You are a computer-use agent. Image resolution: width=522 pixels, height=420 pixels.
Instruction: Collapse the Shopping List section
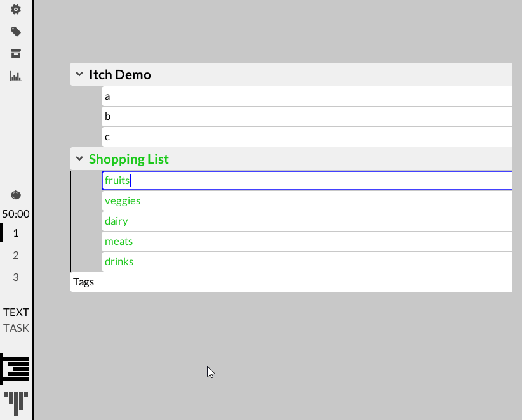(x=79, y=159)
